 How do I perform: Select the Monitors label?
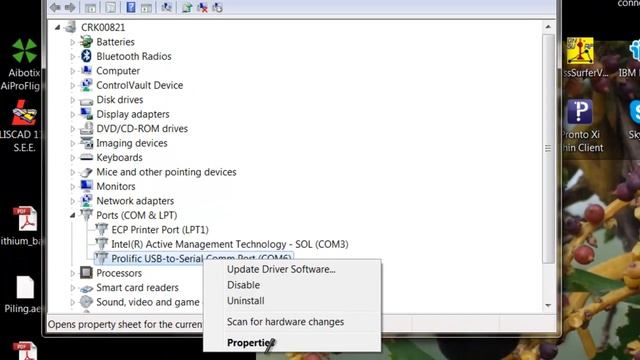pyautogui.click(x=116, y=187)
